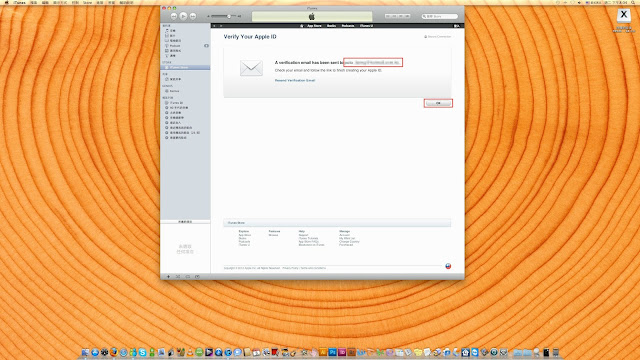Launch Adobe Bridge from the Dock

351,352
